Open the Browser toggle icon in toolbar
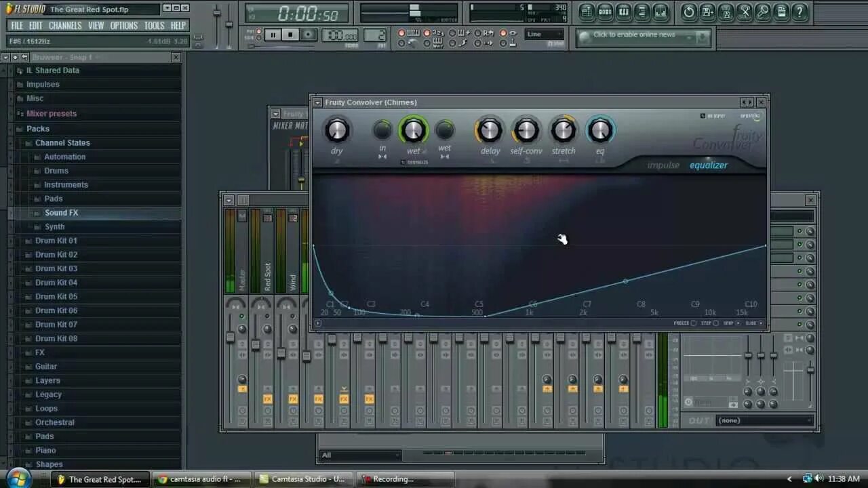The image size is (868, 488). pos(642,12)
